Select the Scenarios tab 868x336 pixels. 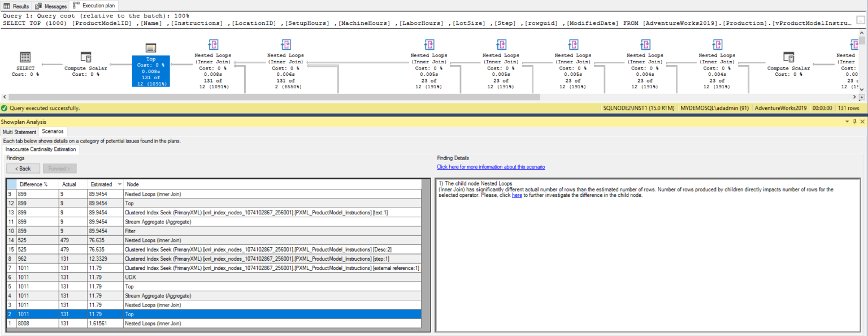click(53, 131)
